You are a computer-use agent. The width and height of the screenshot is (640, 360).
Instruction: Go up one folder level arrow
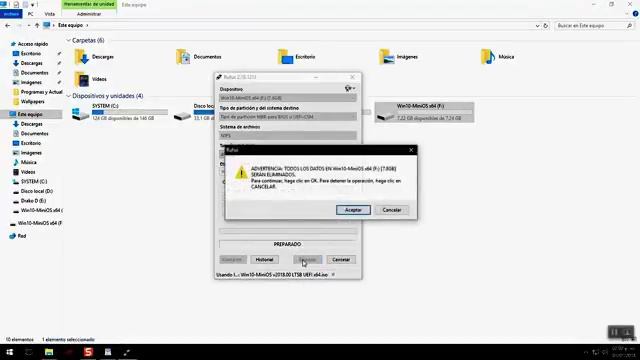click(37, 25)
